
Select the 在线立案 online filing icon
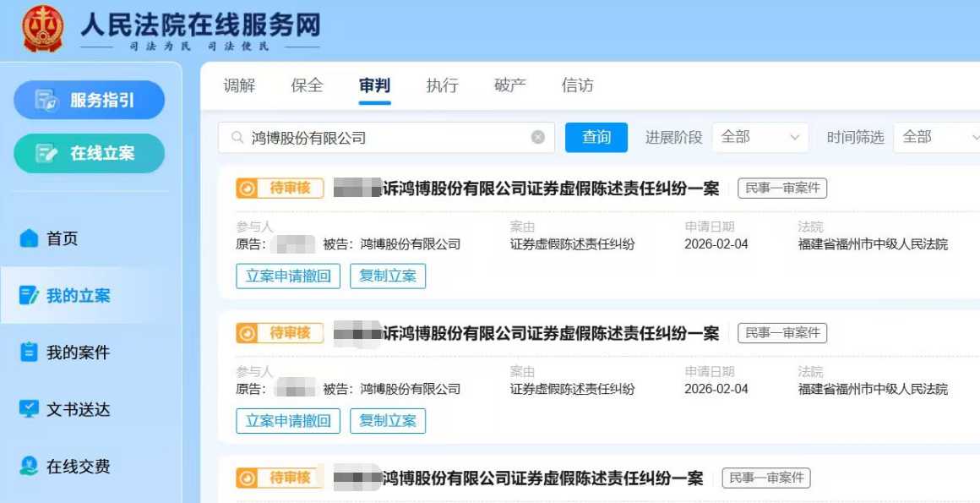88,153
